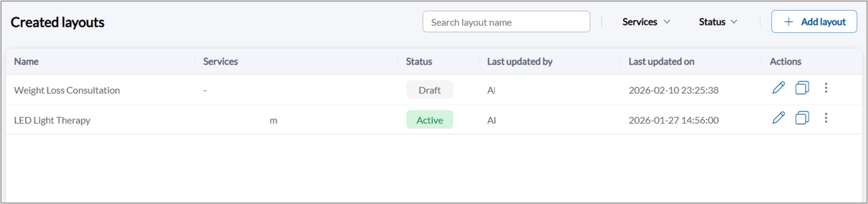The height and width of the screenshot is (204, 868).
Task: Click the green Active status badge
Action: coord(429,120)
